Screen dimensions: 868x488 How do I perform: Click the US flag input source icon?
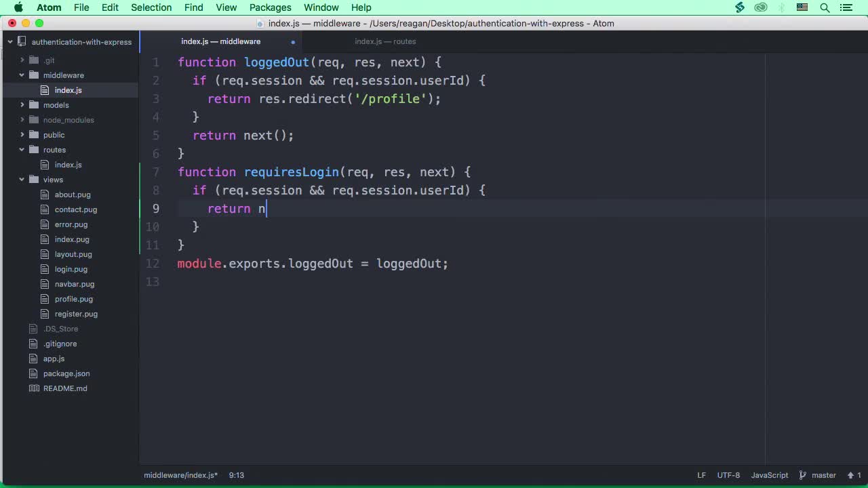(803, 7)
